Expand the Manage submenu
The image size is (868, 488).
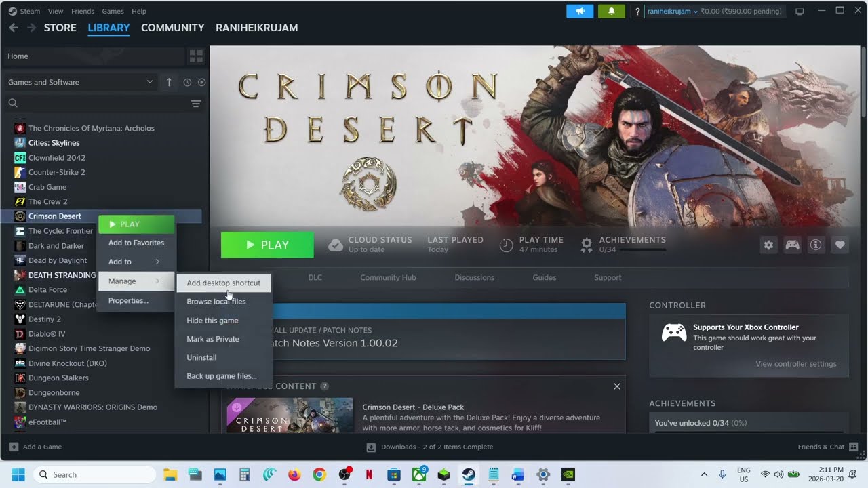pos(136,281)
